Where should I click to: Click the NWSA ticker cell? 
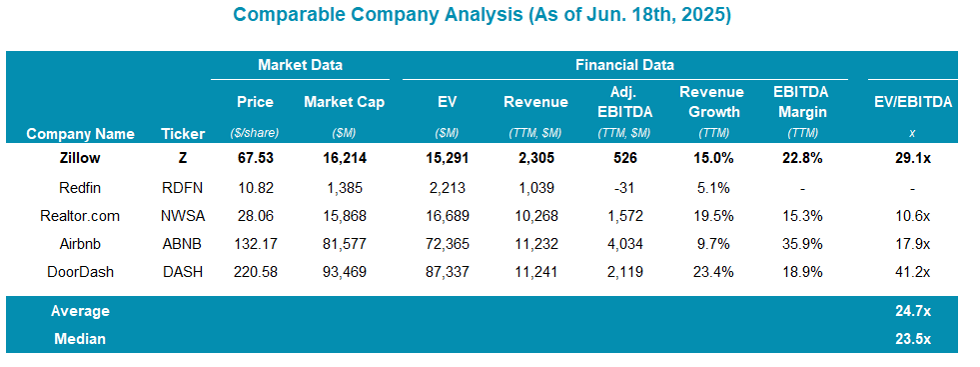pos(183,216)
